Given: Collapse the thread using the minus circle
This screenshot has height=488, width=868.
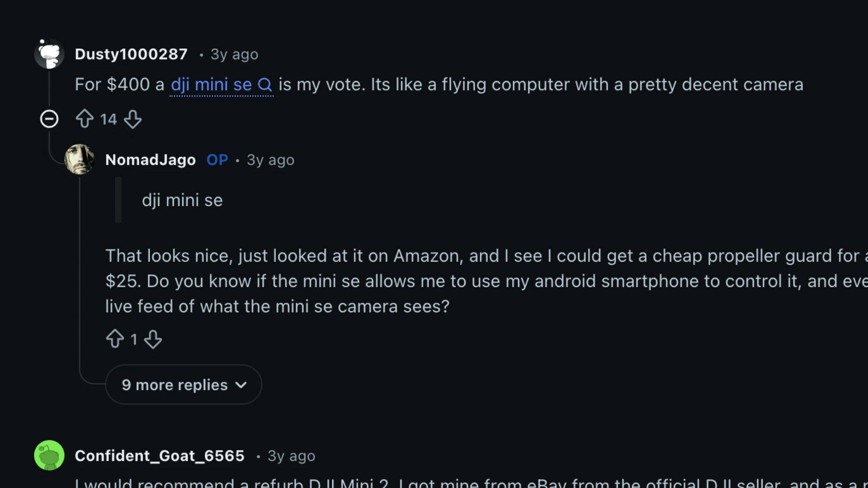Looking at the screenshot, I should [x=49, y=119].
